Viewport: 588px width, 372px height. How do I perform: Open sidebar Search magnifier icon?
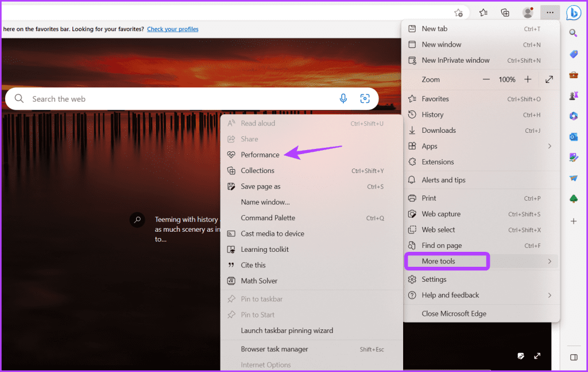tap(574, 33)
